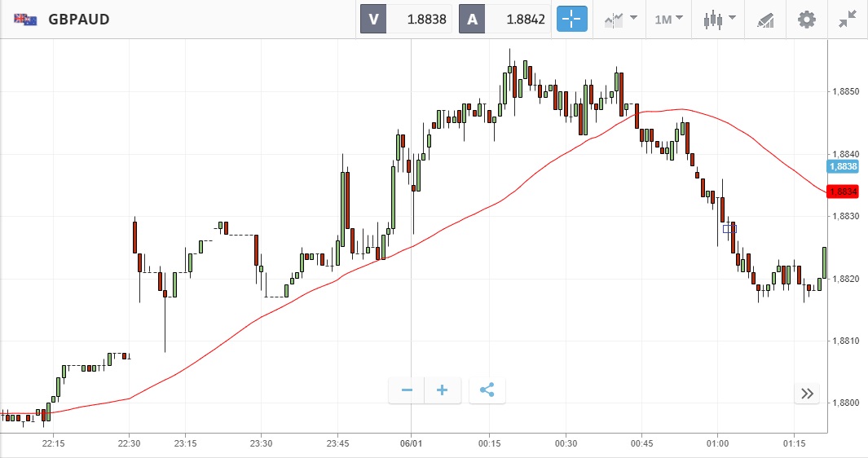Click the GBPAUD symbol name
868x458 pixels.
[x=79, y=19]
